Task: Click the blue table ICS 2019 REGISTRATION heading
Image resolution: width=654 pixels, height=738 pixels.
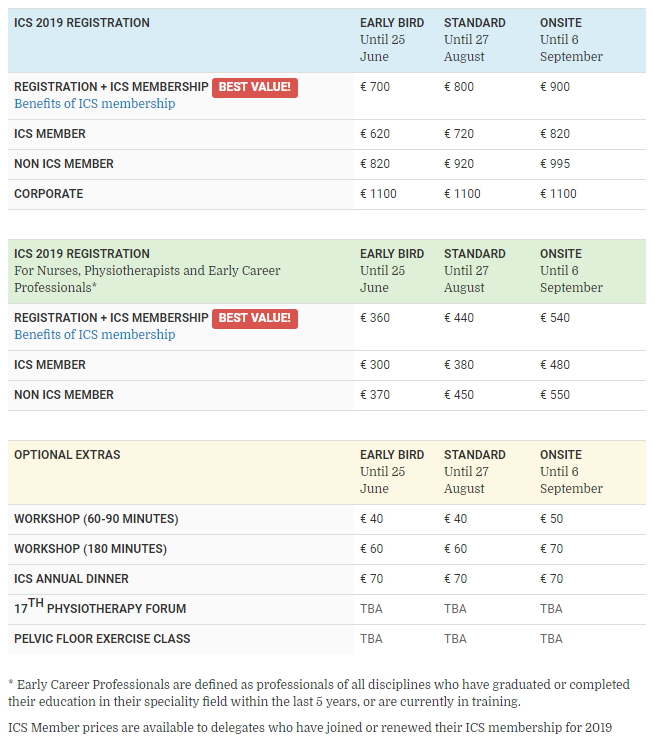Action: (x=82, y=23)
